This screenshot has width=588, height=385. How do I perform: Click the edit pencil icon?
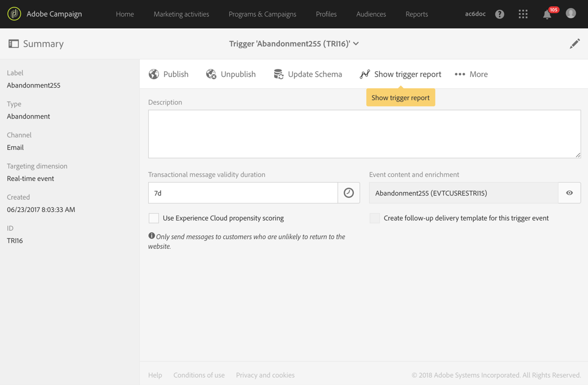(574, 44)
